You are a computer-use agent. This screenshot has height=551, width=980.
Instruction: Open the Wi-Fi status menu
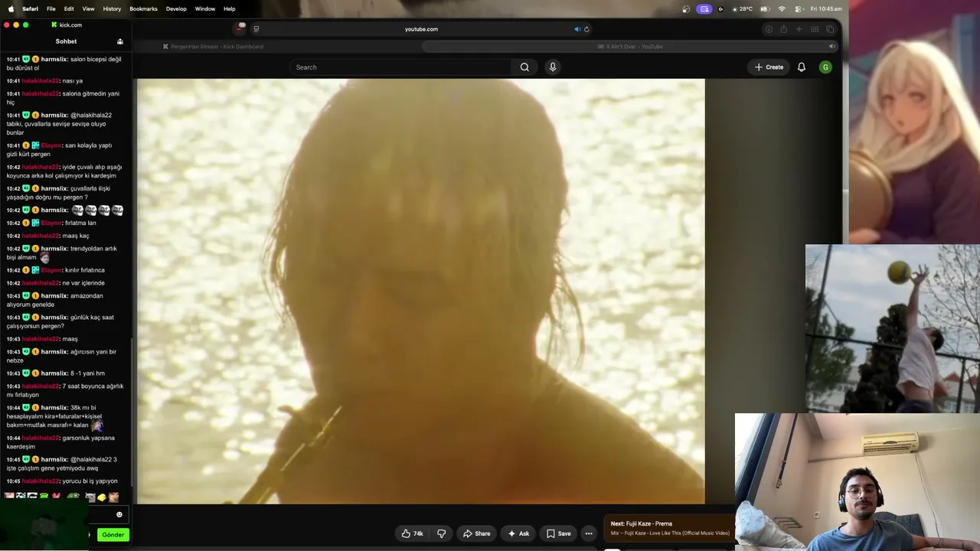[782, 8]
